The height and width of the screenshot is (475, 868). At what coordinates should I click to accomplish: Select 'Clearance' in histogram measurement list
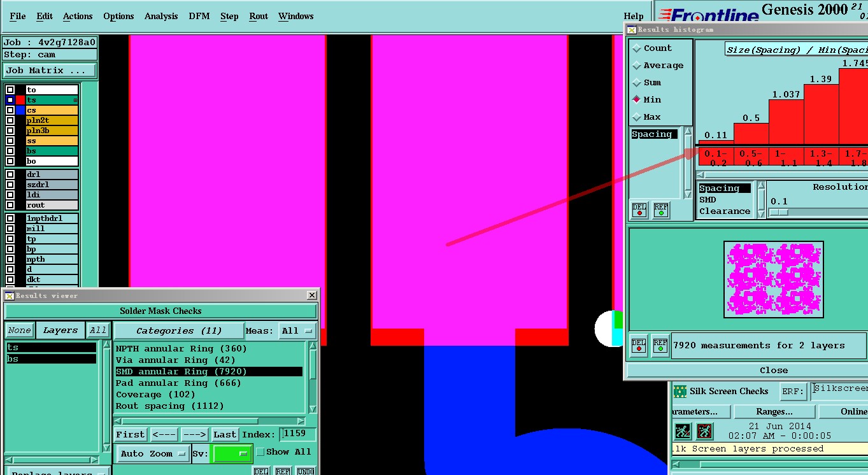click(x=725, y=211)
